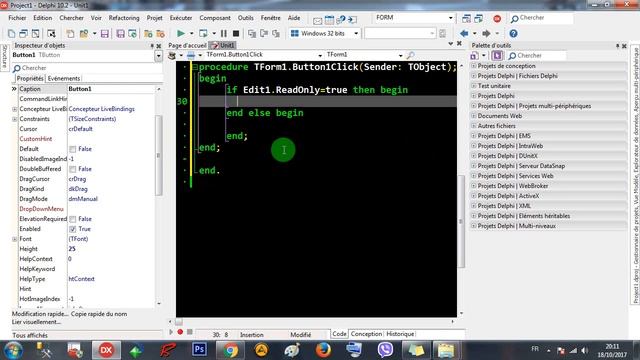This screenshot has width=640, height=360.
Task: Run the project with green play button
Action: coord(181,33)
